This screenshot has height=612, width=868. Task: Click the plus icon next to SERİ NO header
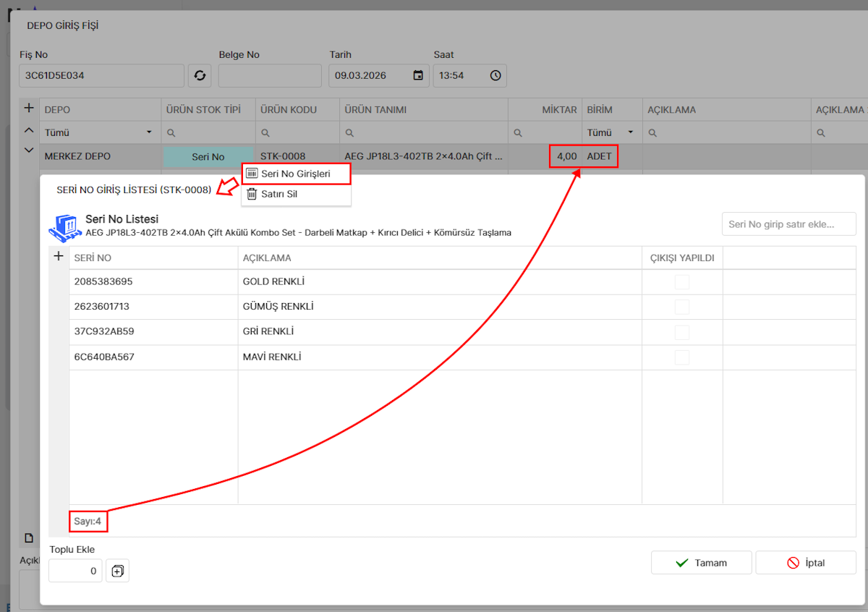(x=59, y=257)
